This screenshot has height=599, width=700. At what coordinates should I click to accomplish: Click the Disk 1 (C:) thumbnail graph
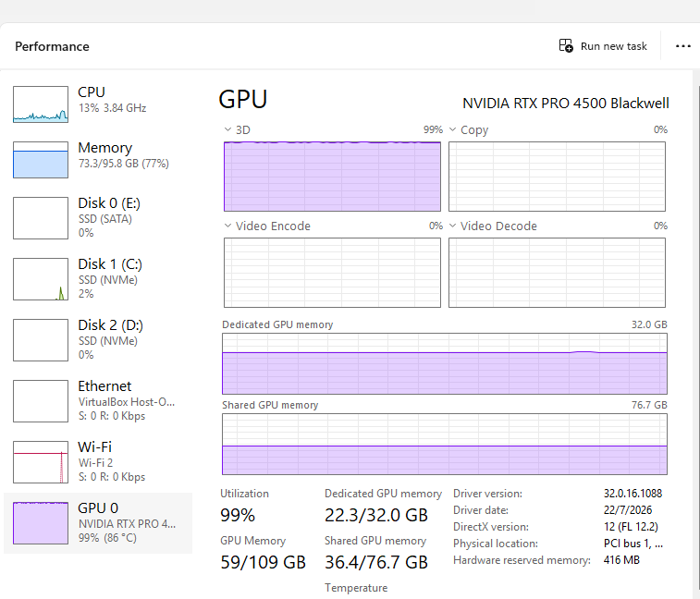[x=41, y=279]
